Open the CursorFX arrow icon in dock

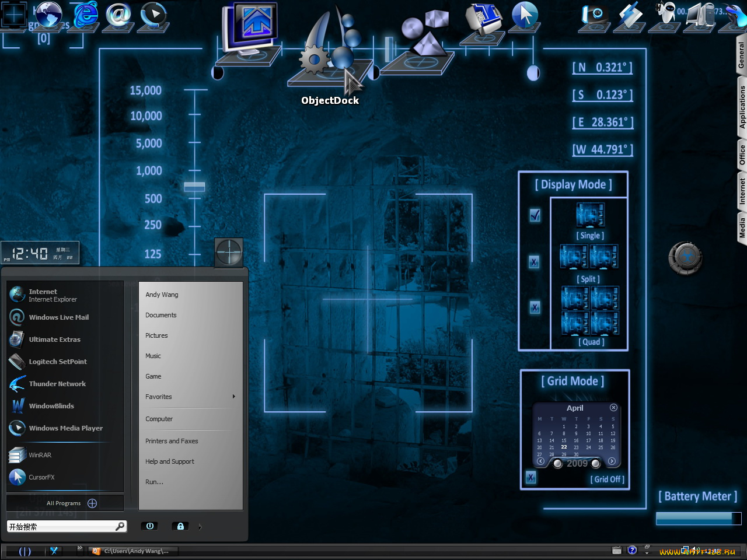[525, 15]
